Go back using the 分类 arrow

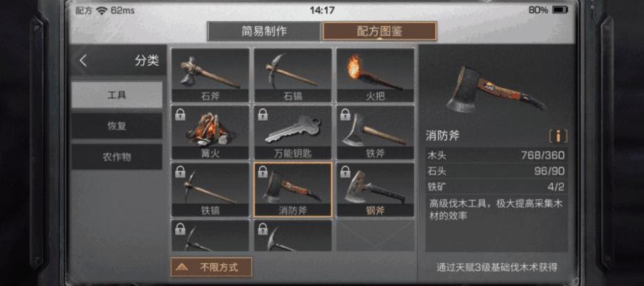[x=84, y=61]
